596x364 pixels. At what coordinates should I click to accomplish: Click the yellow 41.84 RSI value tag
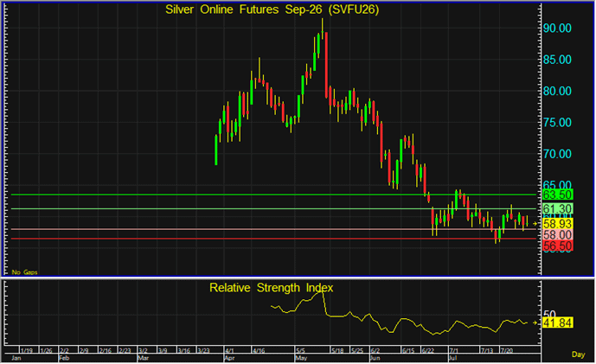pos(557,323)
